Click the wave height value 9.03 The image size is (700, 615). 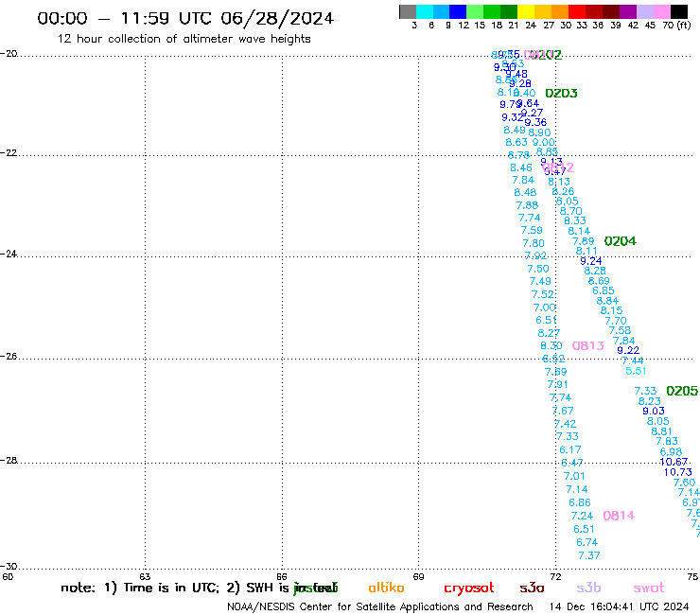654,411
